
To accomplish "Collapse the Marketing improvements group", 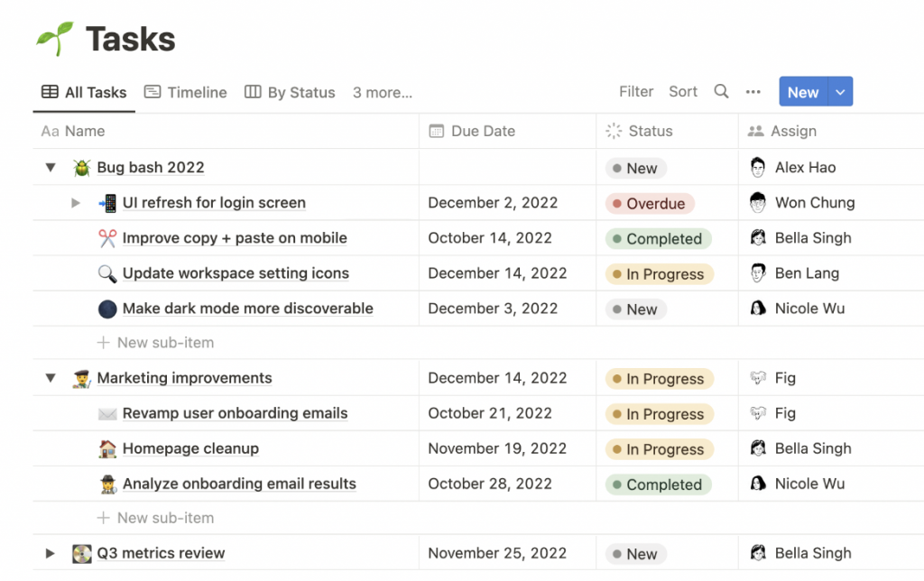I will [51, 378].
